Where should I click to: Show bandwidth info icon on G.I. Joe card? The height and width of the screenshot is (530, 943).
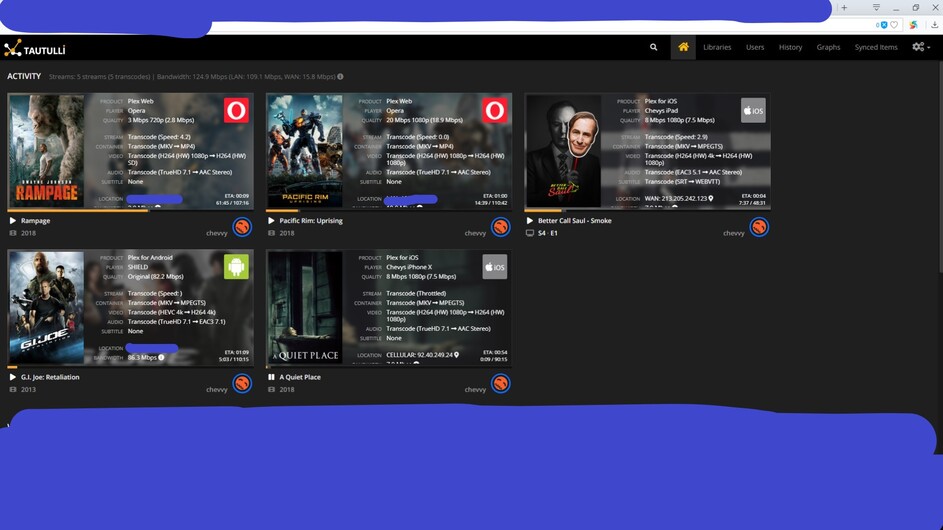[x=161, y=357]
